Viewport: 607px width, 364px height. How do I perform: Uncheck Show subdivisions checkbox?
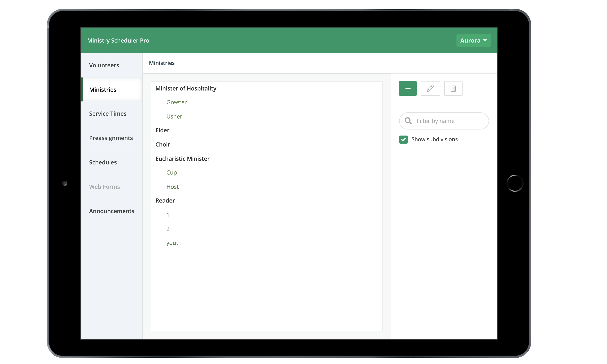click(x=403, y=139)
